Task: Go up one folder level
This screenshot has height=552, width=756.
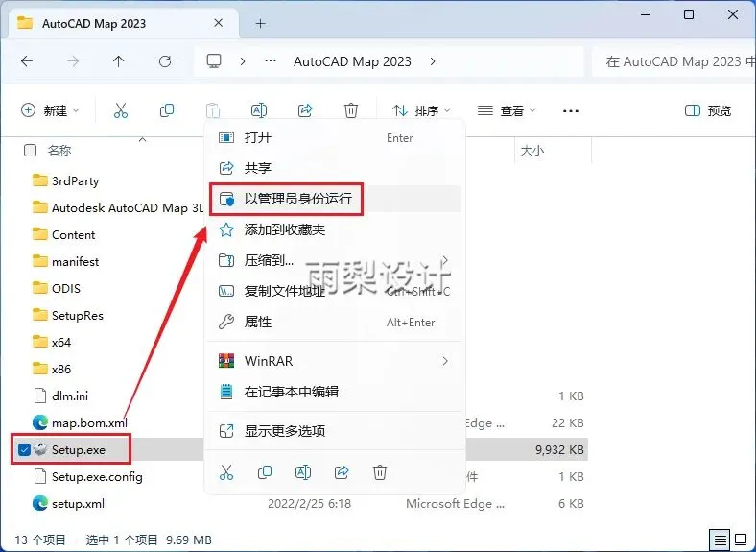Action: coord(119,61)
